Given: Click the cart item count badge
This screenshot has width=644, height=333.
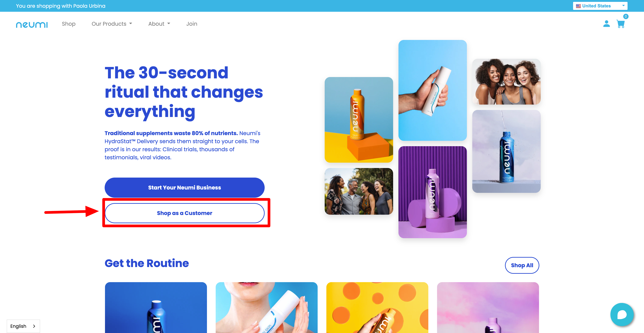Looking at the screenshot, I should click(626, 16).
